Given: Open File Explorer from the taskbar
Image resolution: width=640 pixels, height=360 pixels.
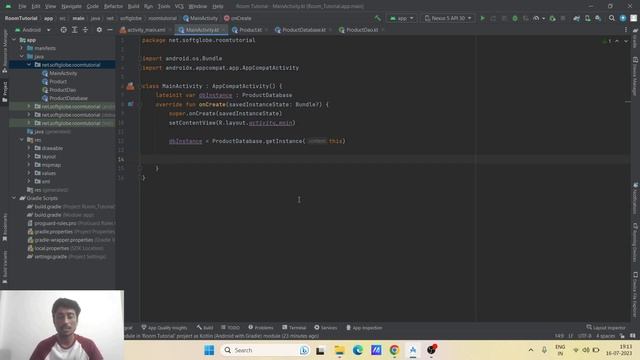Looking at the screenshot, I should pyautogui.click(x=339, y=350).
